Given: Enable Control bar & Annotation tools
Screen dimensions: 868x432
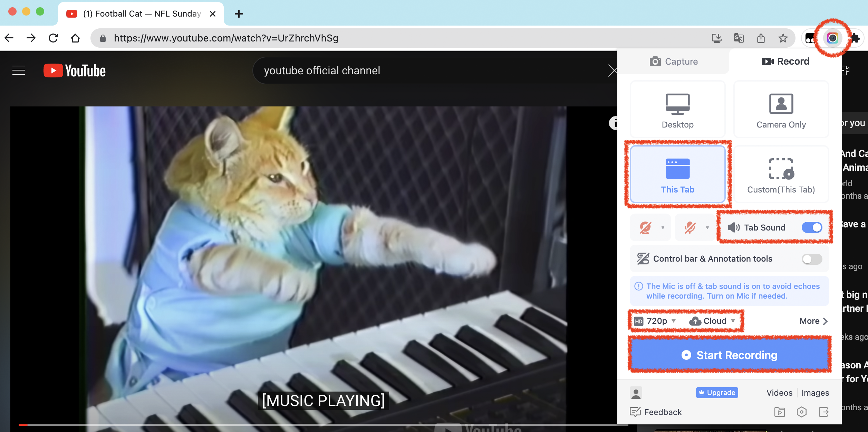Looking at the screenshot, I should pyautogui.click(x=812, y=259).
